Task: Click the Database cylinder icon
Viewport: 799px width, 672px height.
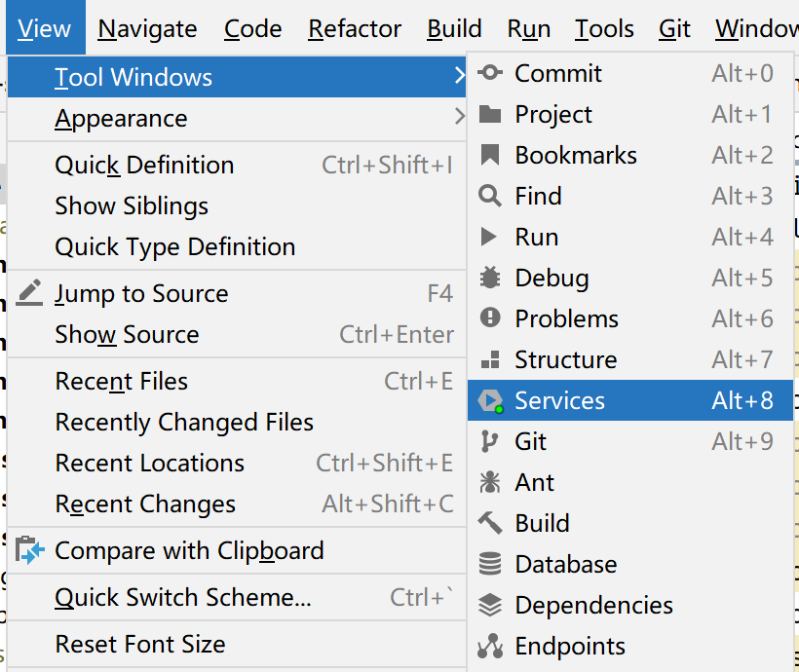Action: click(490, 564)
